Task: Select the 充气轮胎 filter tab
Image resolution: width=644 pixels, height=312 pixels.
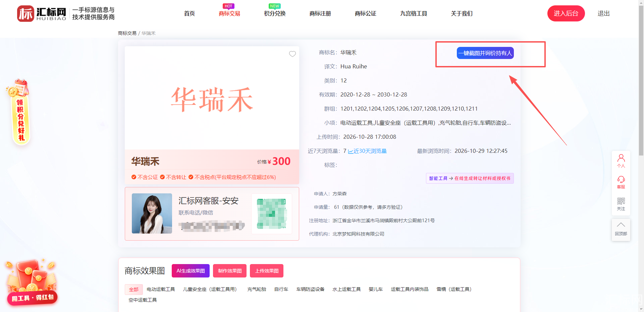Action: click(x=257, y=289)
